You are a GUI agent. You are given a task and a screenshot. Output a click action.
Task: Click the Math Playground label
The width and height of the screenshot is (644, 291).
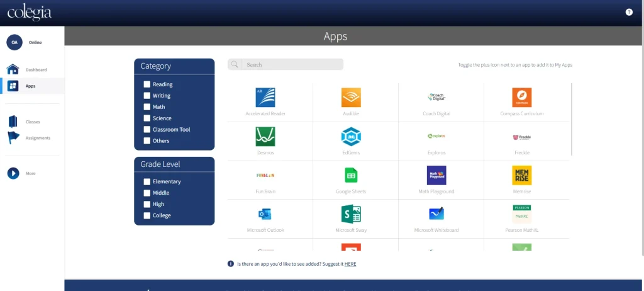[436, 191]
